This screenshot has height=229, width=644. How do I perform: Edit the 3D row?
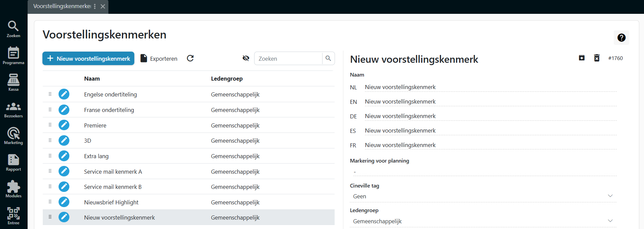tap(64, 140)
